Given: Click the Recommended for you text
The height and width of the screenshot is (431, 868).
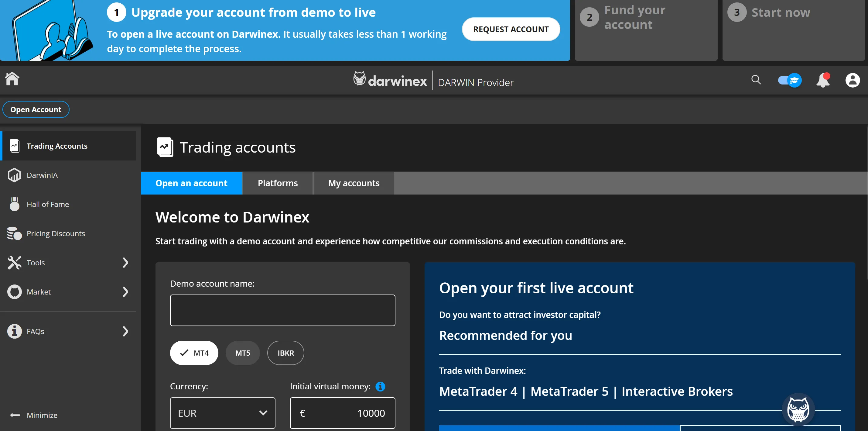Looking at the screenshot, I should pyautogui.click(x=505, y=336).
